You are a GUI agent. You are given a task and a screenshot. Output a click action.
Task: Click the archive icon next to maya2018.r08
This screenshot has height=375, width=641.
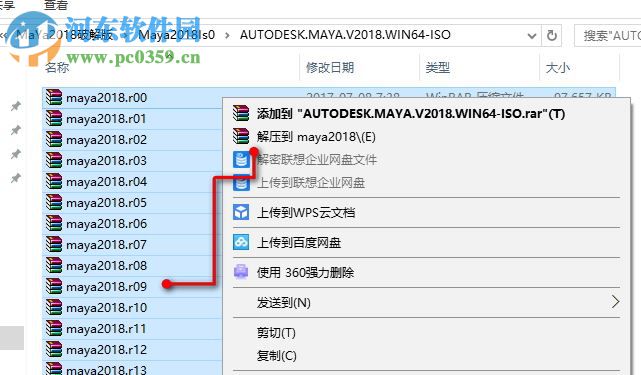pyautogui.click(x=54, y=266)
